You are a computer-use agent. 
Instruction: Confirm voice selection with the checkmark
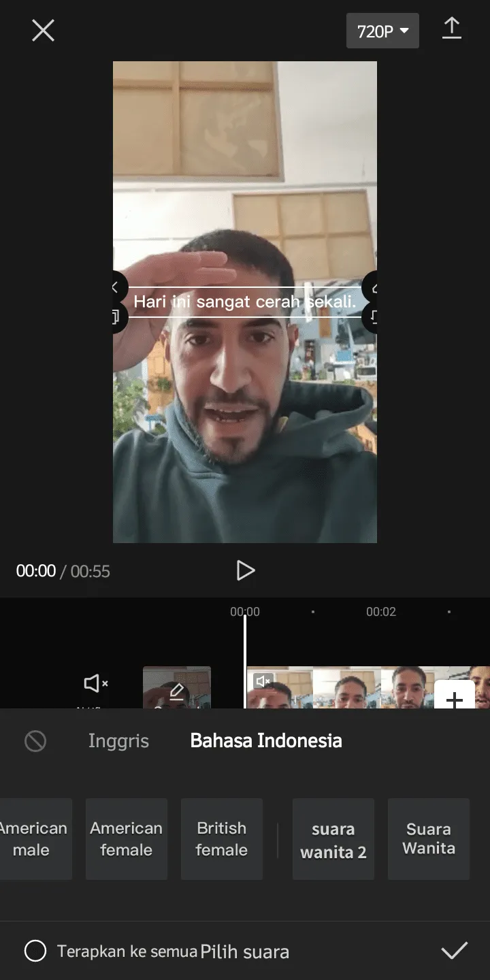pyautogui.click(x=454, y=951)
